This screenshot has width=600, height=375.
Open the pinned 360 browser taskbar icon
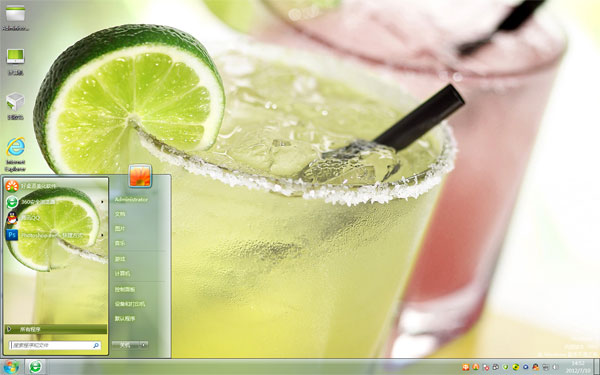click(36, 367)
